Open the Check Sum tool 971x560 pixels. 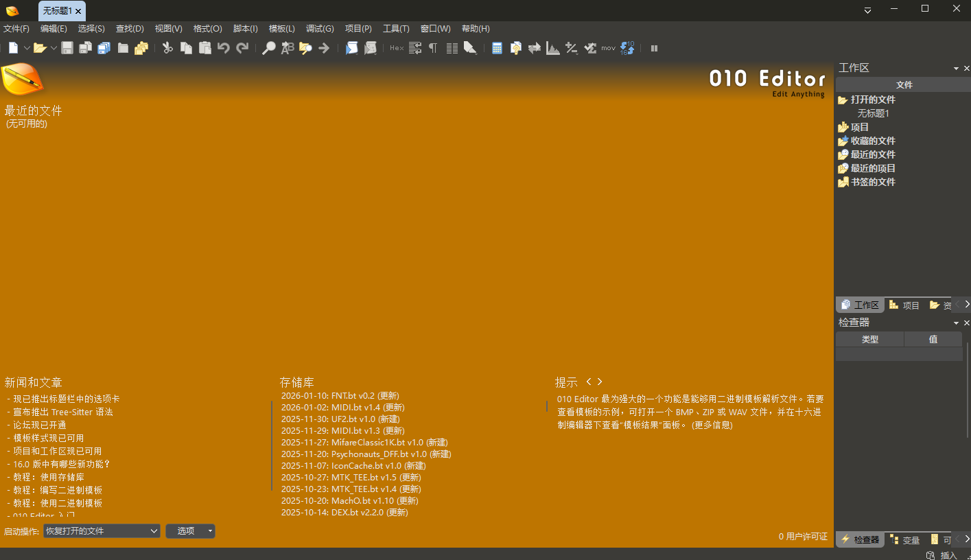pos(591,48)
